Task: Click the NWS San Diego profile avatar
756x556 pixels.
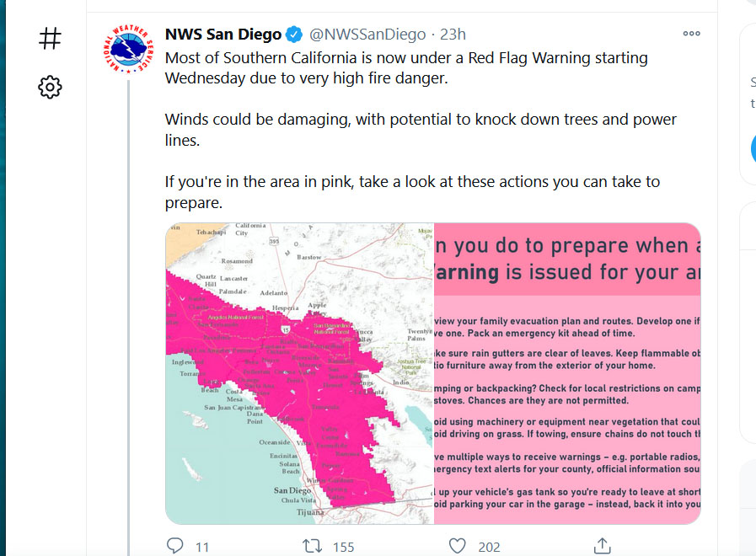Action: [x=128, y=49]
